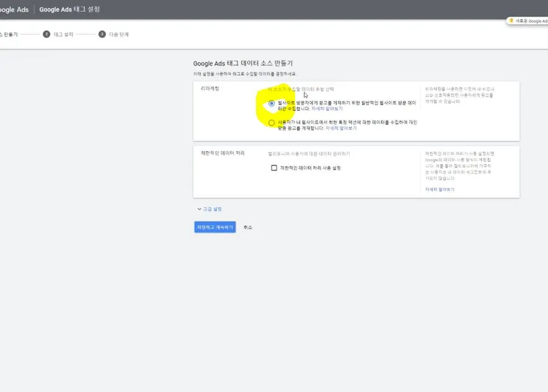Click the 저장하고 계속하기 button
548x392 pixels.
[214, 227]
